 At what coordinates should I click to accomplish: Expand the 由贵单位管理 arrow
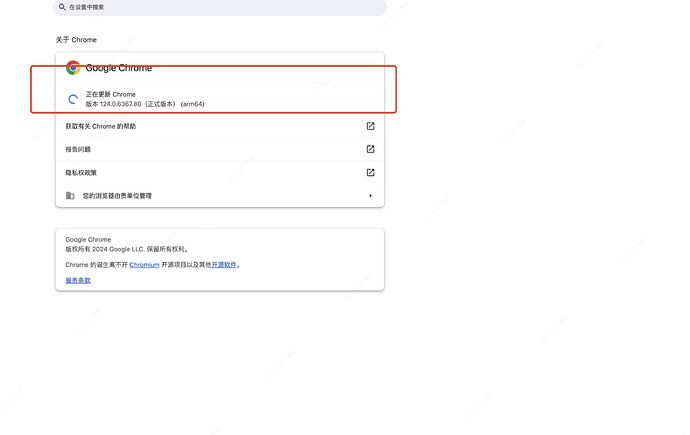pos(370,196)
